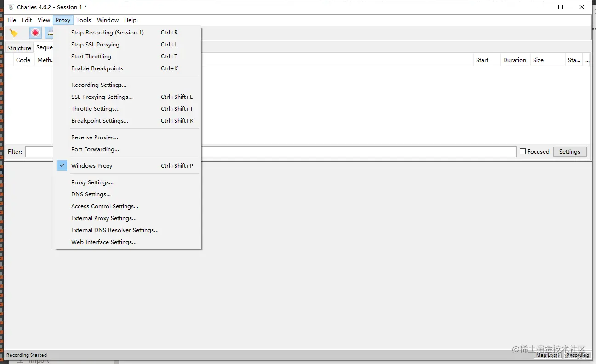The image size is (596, 364).
Task: Close the Charles window
Action: click(582, 7)
